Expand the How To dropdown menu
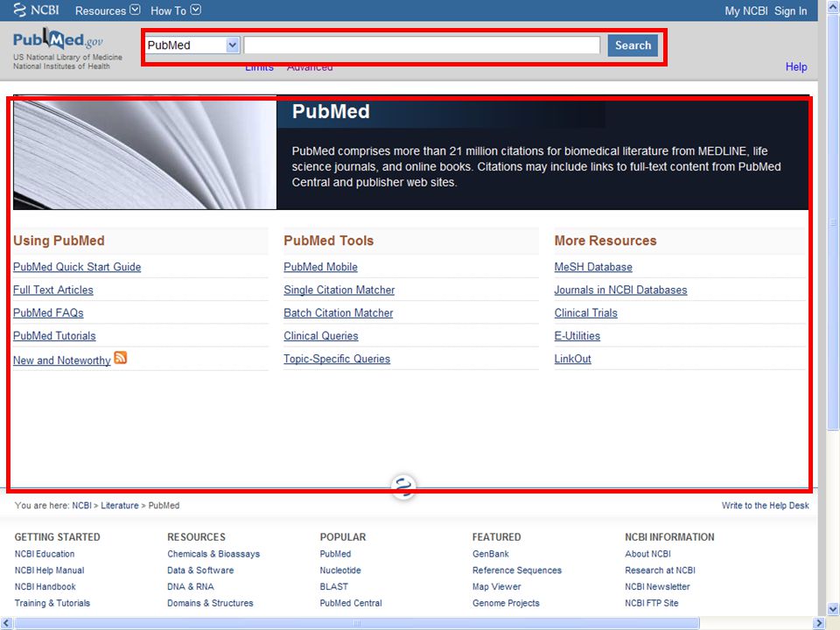 (x=176, y=10)
